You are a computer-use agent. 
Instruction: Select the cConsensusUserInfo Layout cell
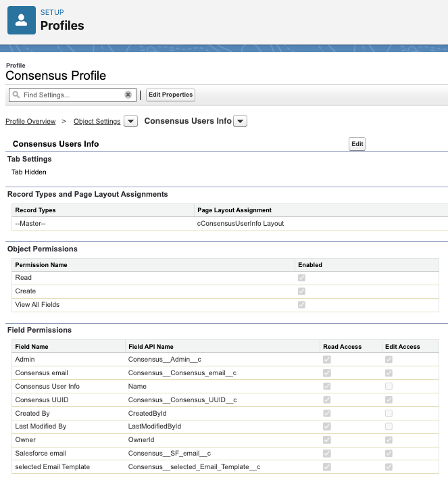coord(321,224)
